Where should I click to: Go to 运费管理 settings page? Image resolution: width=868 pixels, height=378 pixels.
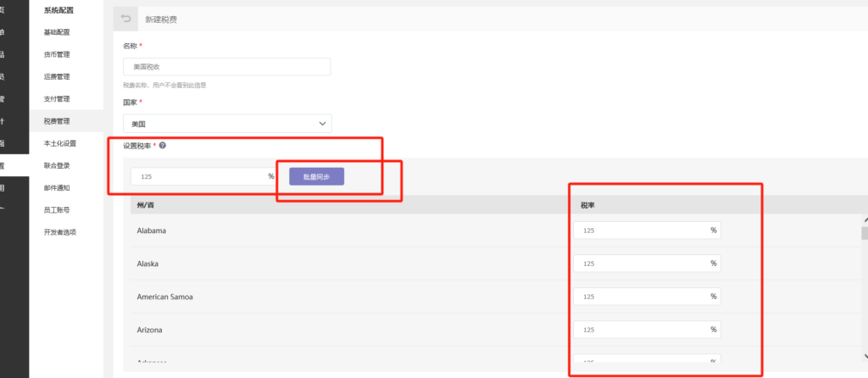tap(57, 76)
